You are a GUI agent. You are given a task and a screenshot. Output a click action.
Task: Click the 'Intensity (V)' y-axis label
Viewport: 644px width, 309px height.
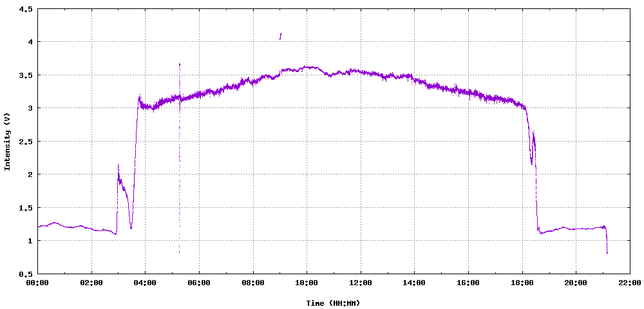click(7, 142)
